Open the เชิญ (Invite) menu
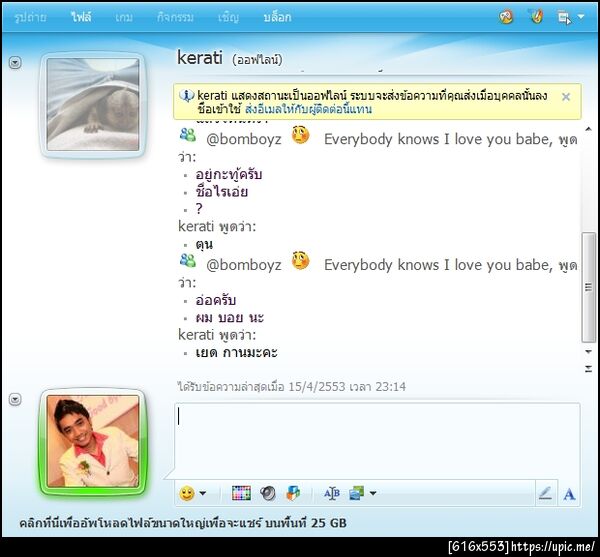This screenshot has width=600, height=557. 228,17
